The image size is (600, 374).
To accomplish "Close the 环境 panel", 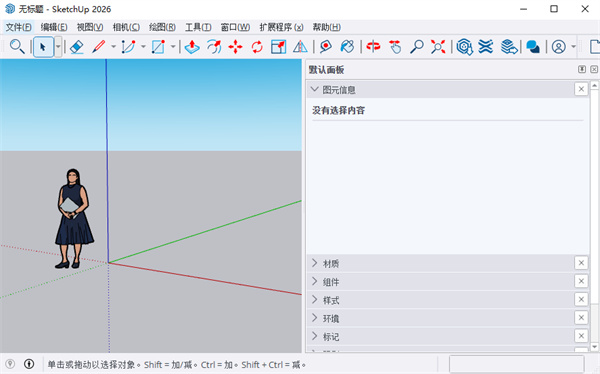I will tap(581, 318).
